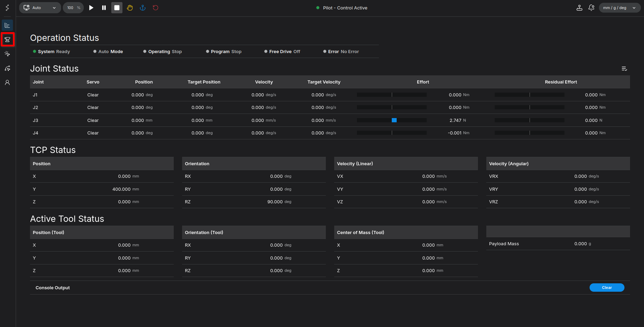The width and height of the screenshot is (644, 327).
Task: Clear the console output
Action: (607, 288)
